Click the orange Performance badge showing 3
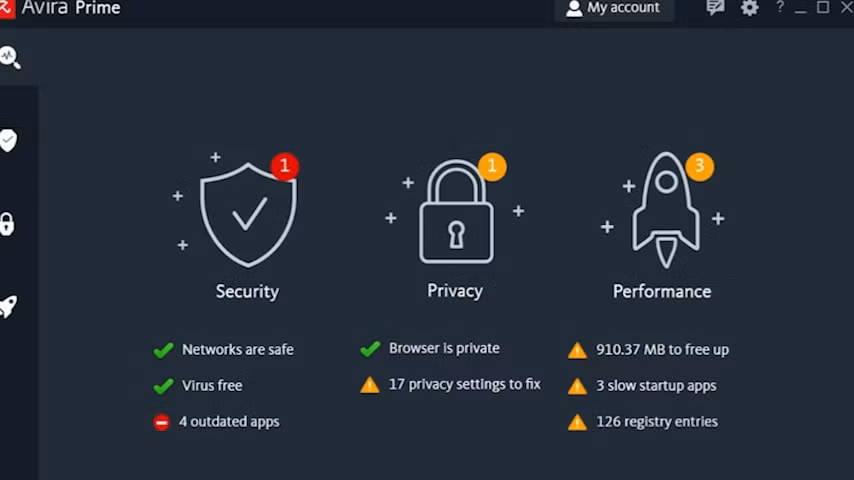Image resolution: width=854 pixels, height=480 pixels. (x=699, y=166)
